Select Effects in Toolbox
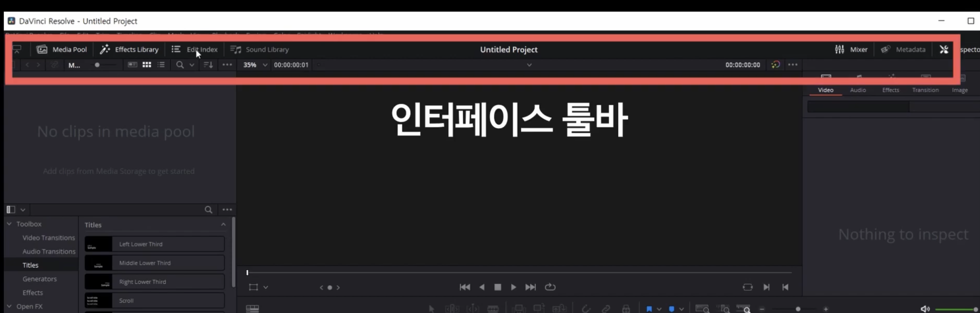This screenshot has width=980, height=313. [x=33, y=293]
